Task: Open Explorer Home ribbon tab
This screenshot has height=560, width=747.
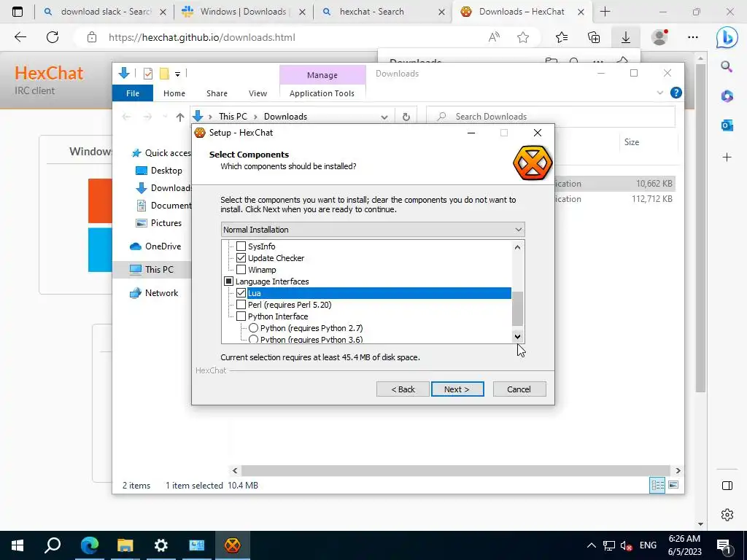Action: pos(174,93)
